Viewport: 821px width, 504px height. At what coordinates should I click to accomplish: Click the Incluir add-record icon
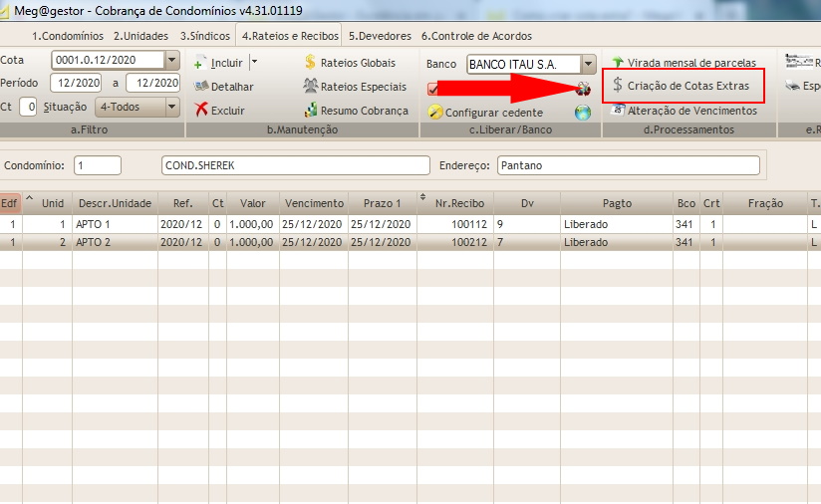tap(201, 63)
